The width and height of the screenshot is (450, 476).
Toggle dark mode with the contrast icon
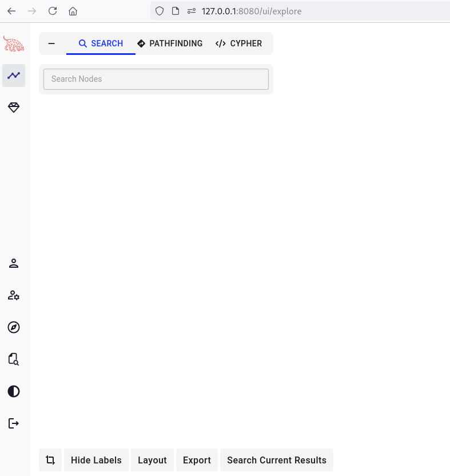tap(14, 391)
